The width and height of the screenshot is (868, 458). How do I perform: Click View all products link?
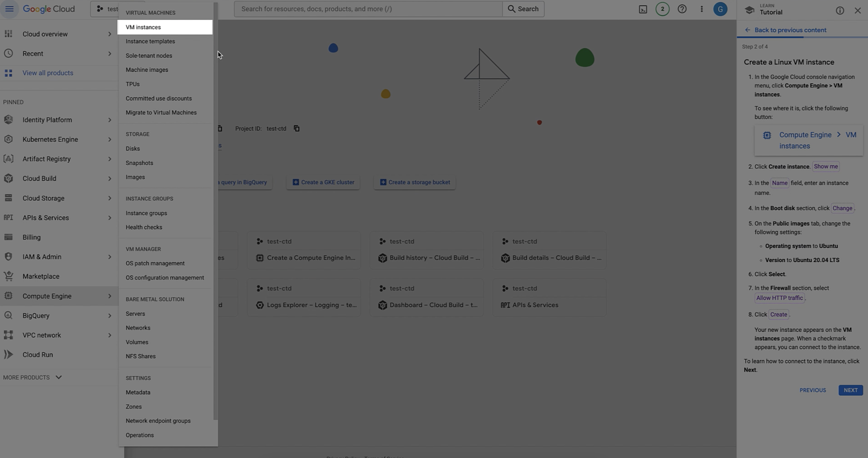coord(48,73)
